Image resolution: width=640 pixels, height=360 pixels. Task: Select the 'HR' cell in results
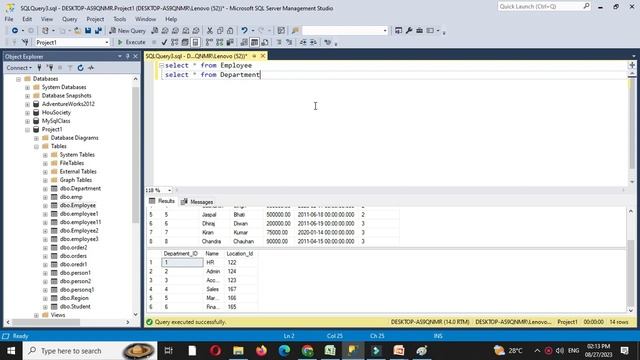214,262
